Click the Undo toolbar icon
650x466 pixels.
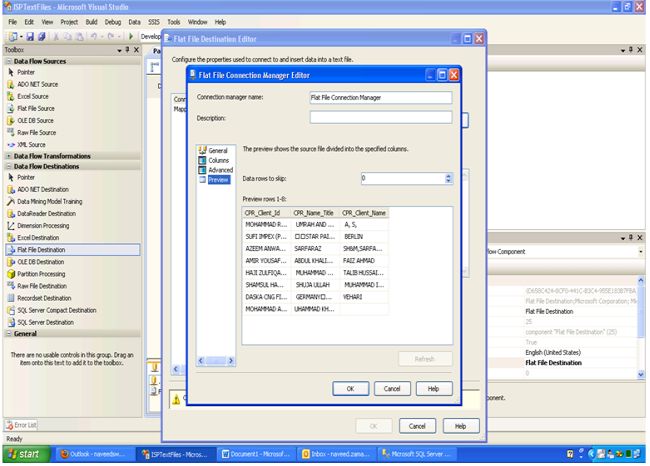94,36
